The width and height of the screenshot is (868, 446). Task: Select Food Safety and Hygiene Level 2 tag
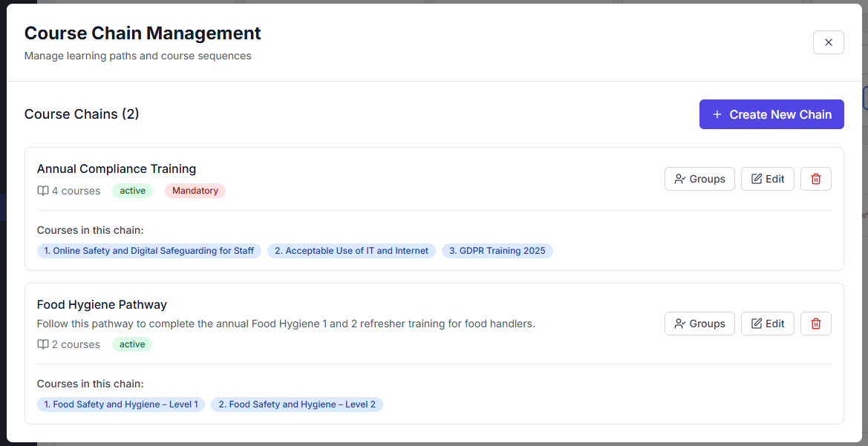[x=296, y=404]
